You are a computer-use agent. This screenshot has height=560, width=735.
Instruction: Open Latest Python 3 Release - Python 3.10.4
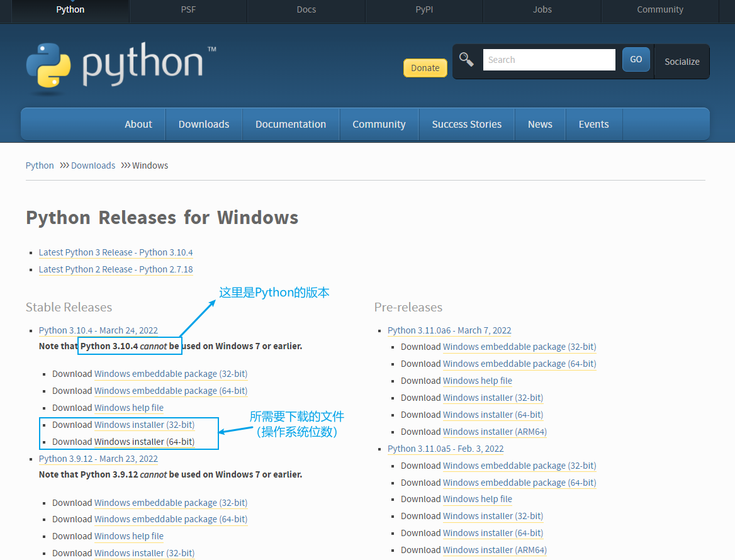point(116,252)
